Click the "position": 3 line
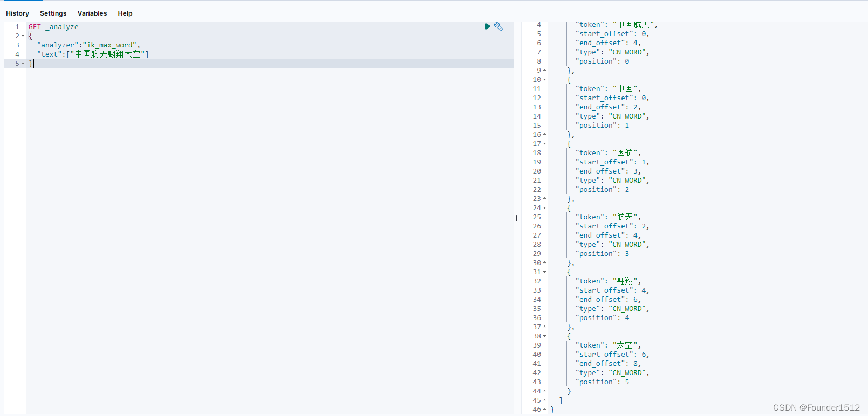 click(x=602, y=254)
